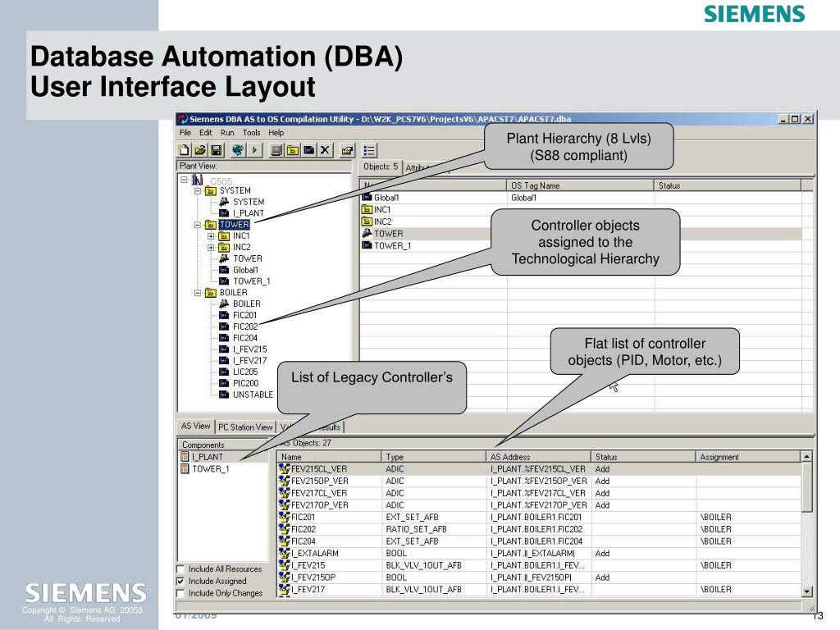Viewport: 840px width, 630px height.
Task: Select the UNSTABLE tree item
Action: (x=253, y=395)
